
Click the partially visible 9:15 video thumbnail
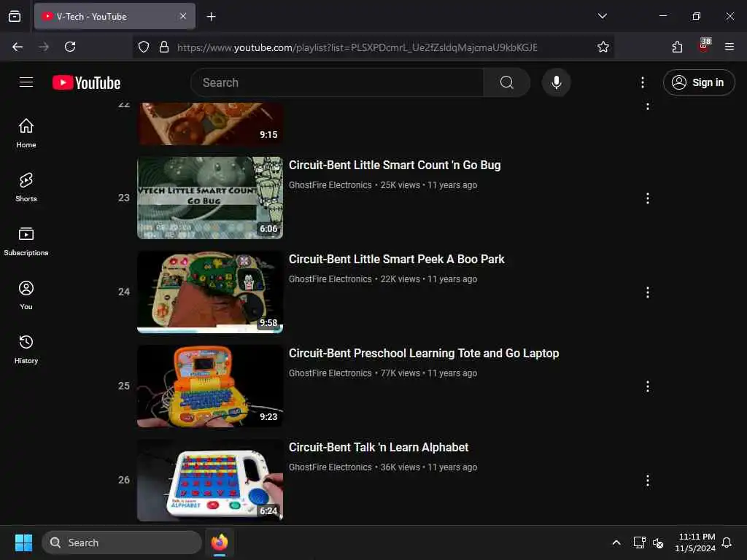pos(210,123)
